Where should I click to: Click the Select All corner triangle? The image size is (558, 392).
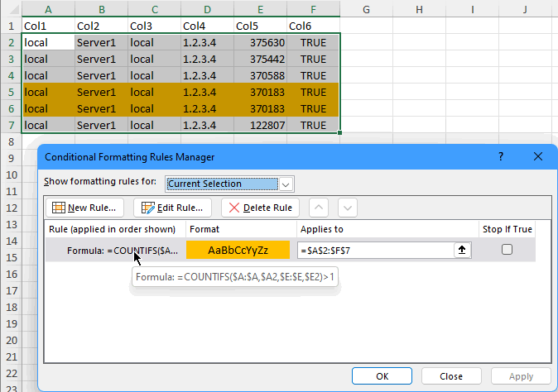[x=14, y=9]
